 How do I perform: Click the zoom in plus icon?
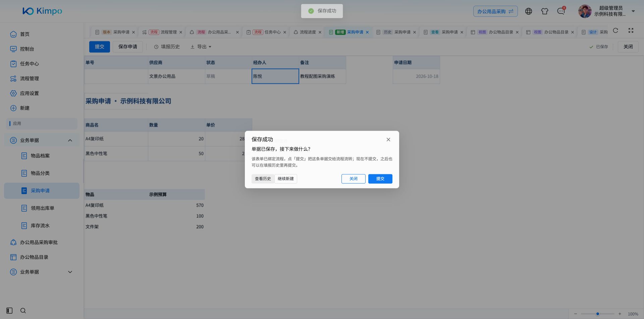click(x=620, y=314)
